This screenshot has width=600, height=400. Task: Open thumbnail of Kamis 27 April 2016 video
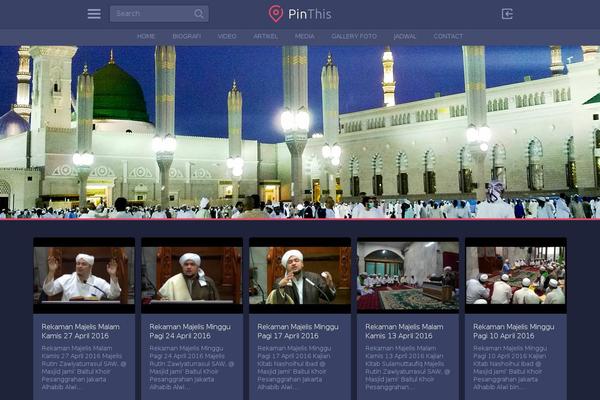[84, 276]
